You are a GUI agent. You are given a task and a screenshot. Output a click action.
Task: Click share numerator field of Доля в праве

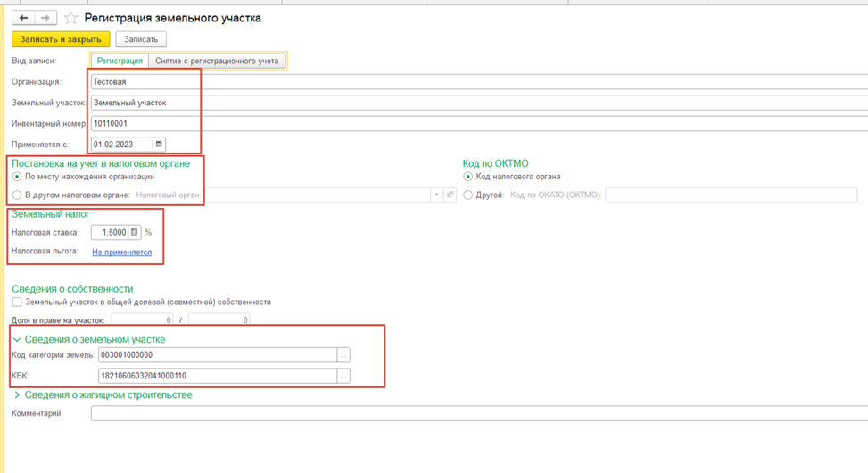point(142,320)
